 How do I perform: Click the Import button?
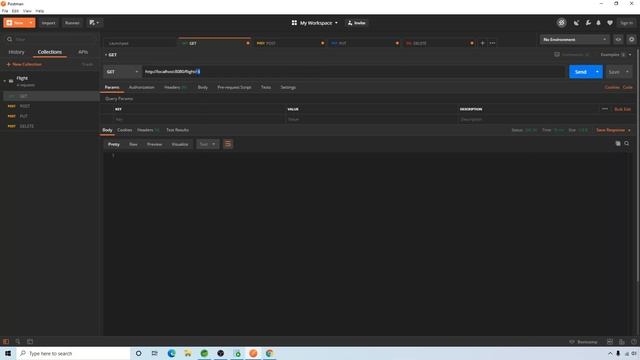(x=48, y=23)
